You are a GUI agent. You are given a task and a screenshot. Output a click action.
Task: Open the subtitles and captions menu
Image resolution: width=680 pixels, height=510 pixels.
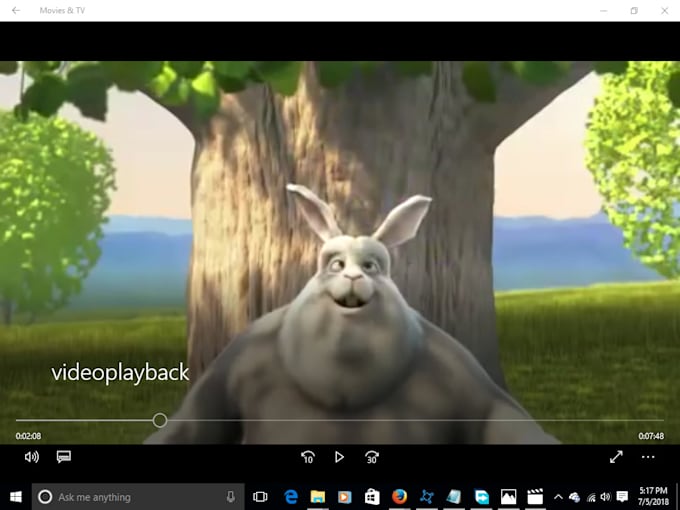(x=64, y=457)
